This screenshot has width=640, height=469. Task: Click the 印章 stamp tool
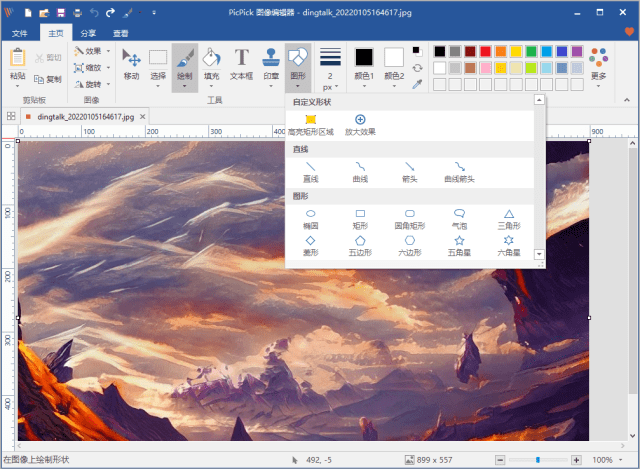point(270,63)
